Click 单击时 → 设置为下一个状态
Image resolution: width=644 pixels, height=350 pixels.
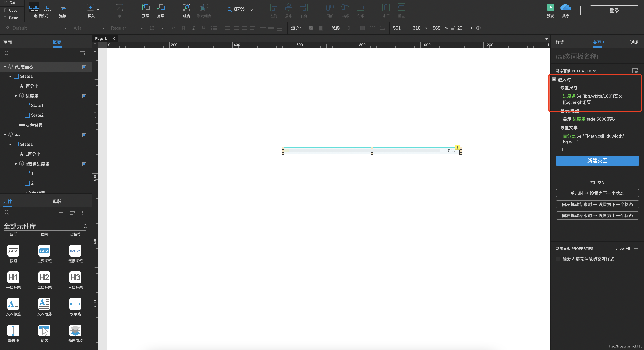coord(597,193)
